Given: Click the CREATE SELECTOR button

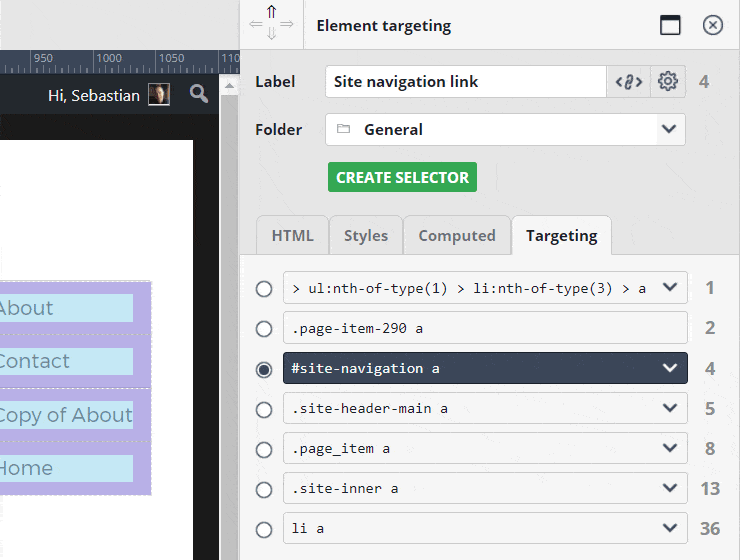Looking at the screenshot, I should tap(402, 177).
